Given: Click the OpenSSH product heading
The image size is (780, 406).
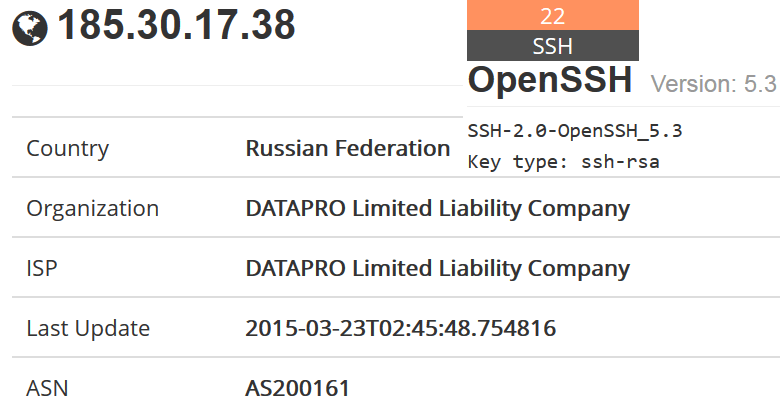Looking at the screenshot, I should [550, 80].
